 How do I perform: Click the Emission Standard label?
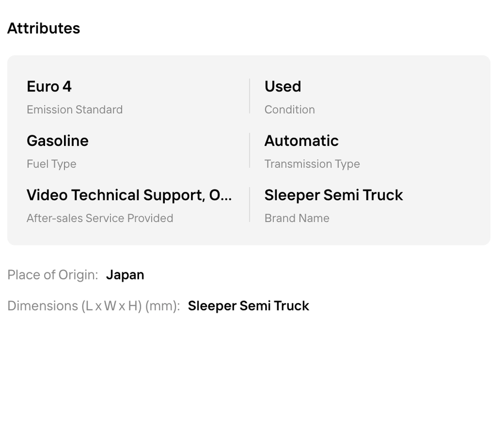[75, 110]
